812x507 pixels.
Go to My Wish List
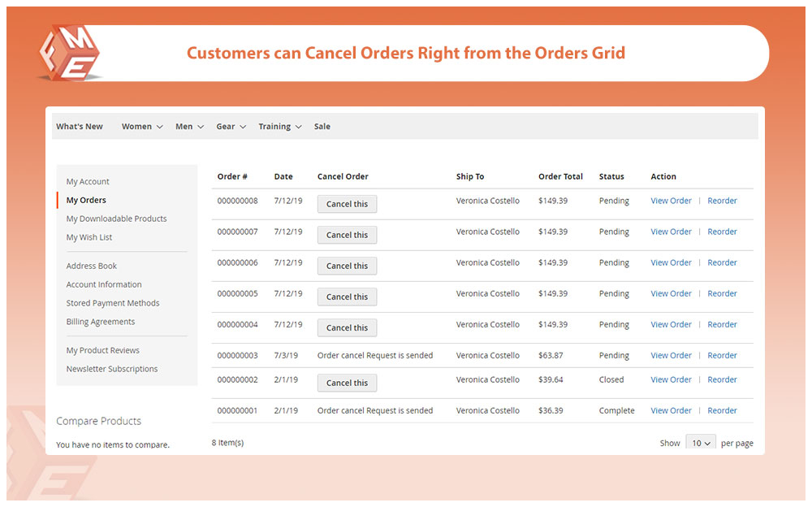pos(89,237)
